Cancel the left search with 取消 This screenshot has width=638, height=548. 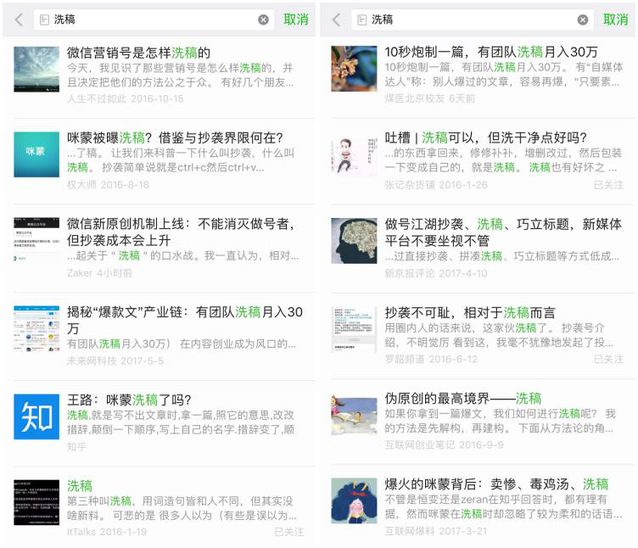click(296, 20)
